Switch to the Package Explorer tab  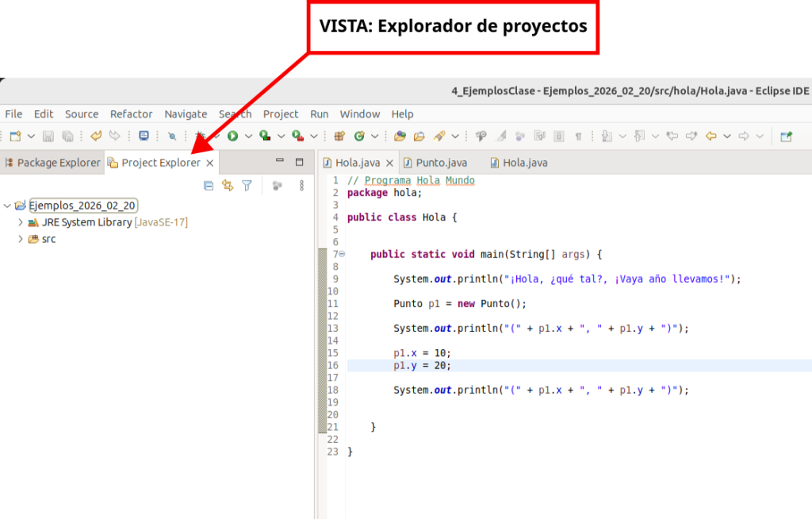tap(52, 163)
